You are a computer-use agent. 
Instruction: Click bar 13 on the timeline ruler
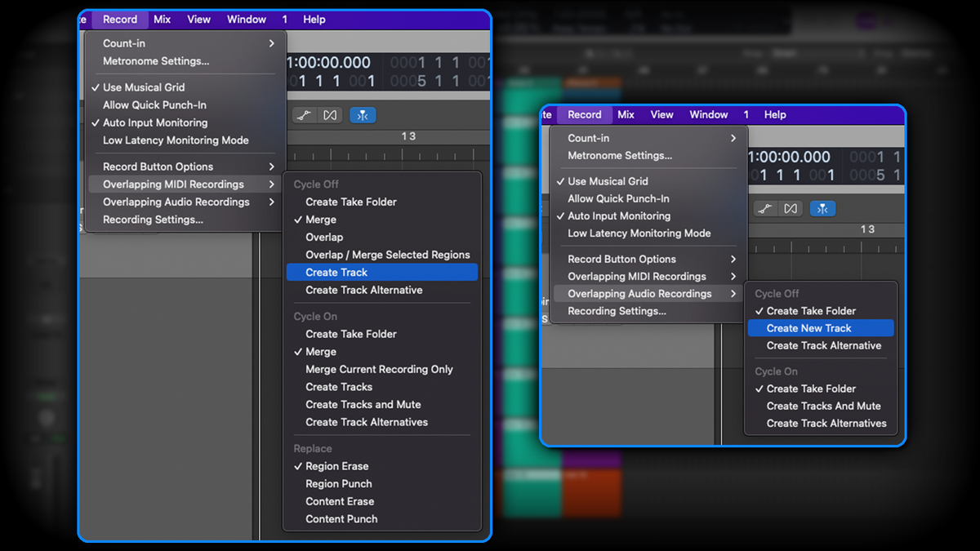click(410, 136)
